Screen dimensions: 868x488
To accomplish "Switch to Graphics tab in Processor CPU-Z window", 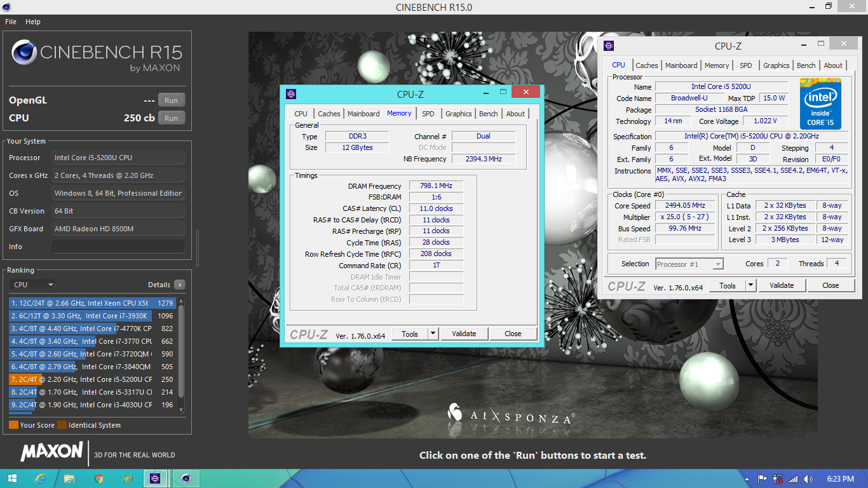I will [776, 65].
